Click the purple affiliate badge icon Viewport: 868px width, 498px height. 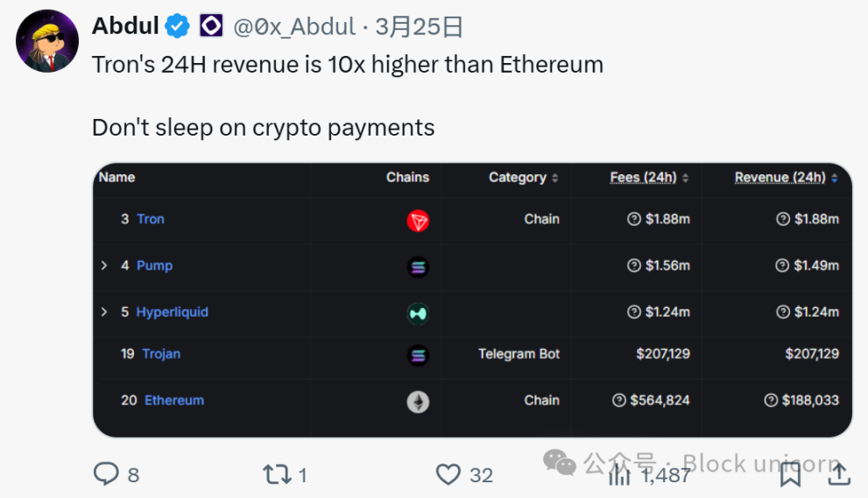point(211,27)
